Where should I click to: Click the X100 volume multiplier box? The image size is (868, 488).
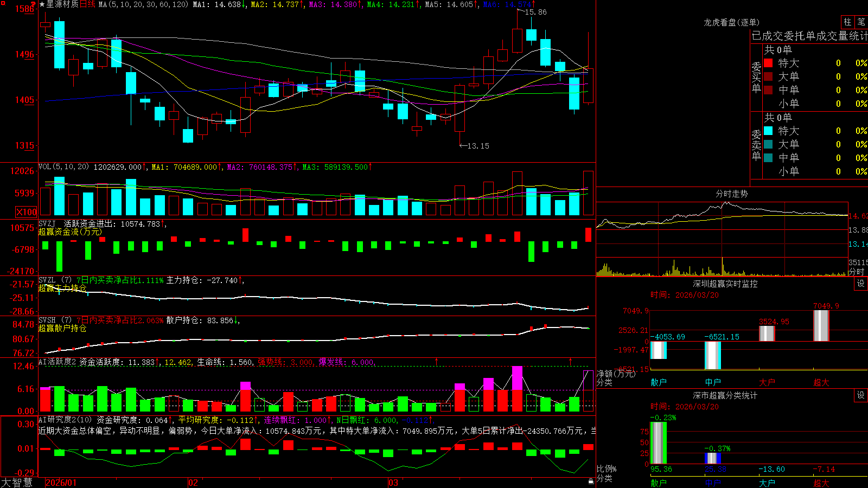tap(26, 212)
